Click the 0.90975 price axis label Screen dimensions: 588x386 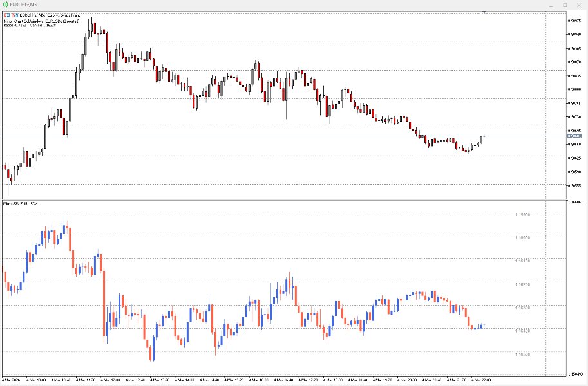(574, 21)
